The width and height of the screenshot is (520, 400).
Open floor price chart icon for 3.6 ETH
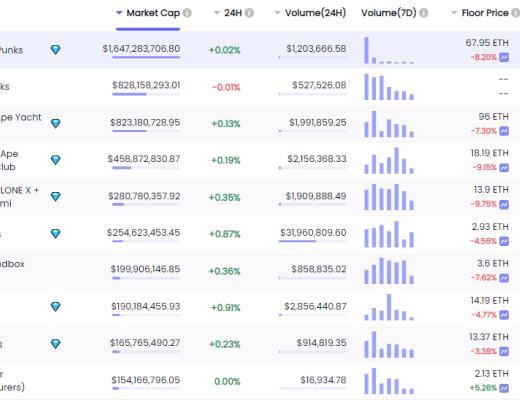[504, 278]
